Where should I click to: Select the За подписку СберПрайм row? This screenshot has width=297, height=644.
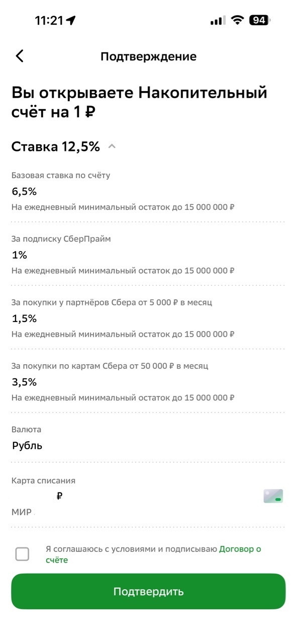point(148,255)
